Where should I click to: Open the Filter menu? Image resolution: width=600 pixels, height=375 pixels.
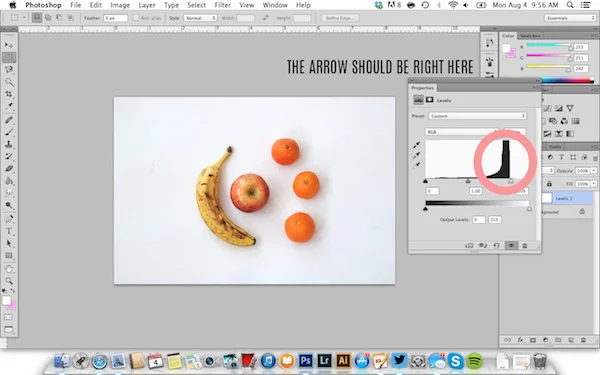click(x=222, y=5)
